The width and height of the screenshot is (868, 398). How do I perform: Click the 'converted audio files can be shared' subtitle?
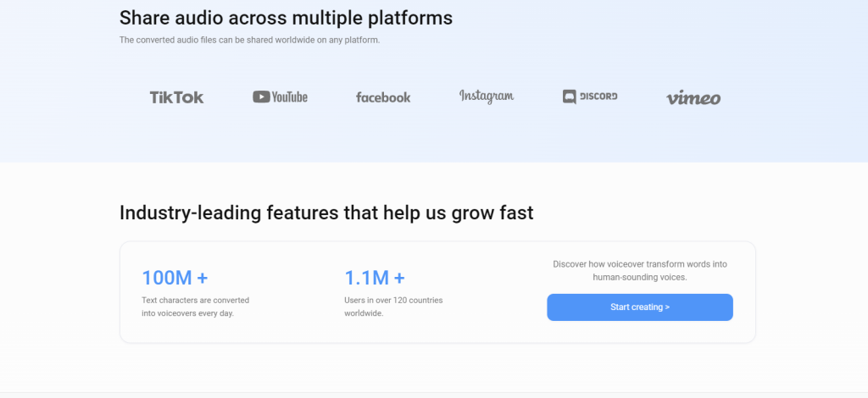pyautogui.click(x=249, y=40)
